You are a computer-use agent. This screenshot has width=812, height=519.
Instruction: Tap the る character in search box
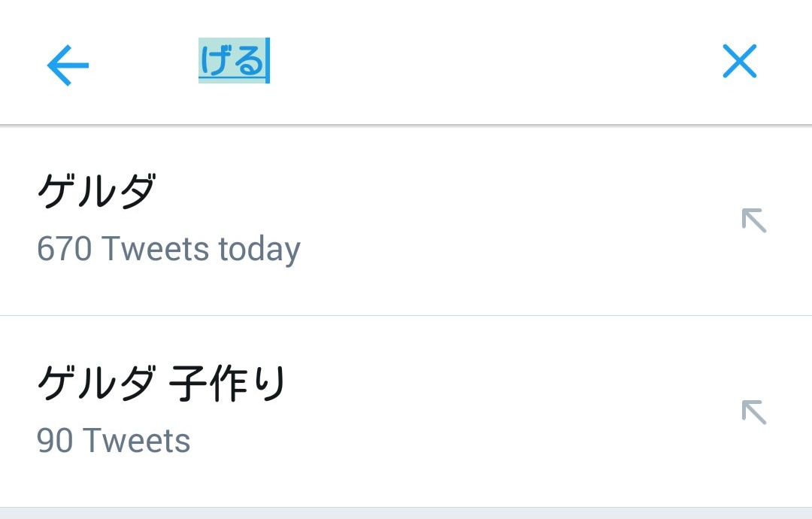[x=249, y=61]
